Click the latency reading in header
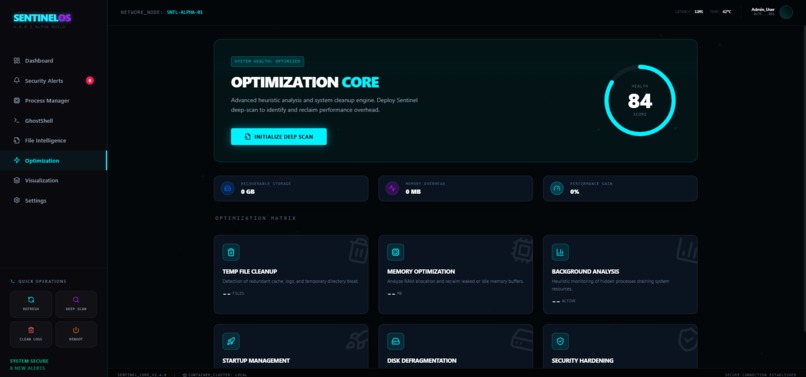806x377 pixels. (689, 12)
